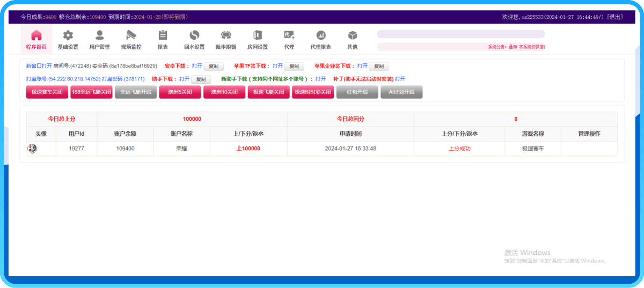Screen dimensions: 644x288
Task: Open 报表 clipboard icon
Action: click(x=163, y=36)
